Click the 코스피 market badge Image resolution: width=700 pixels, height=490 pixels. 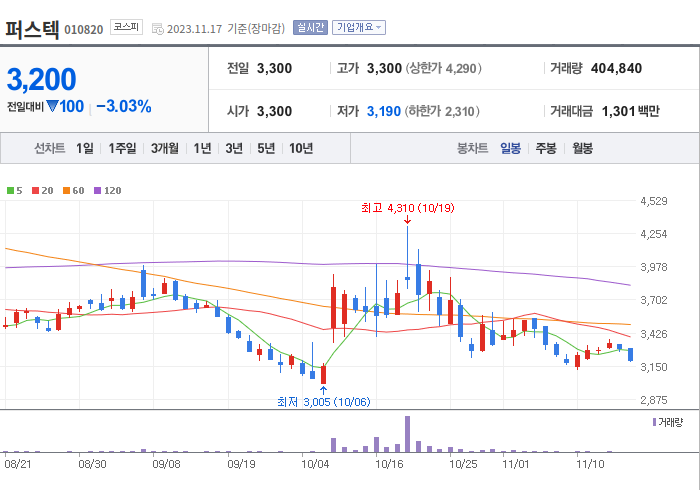[x=126, y=27]
